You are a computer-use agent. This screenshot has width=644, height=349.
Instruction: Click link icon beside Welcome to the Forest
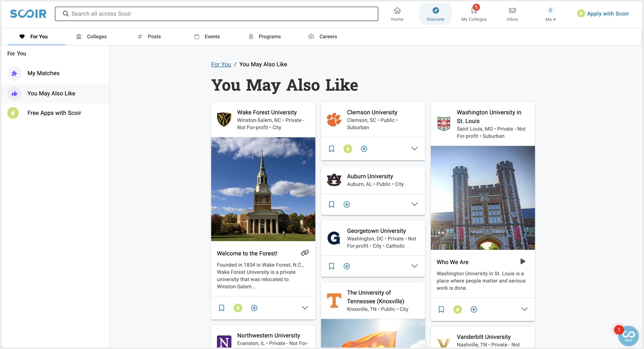point(305,253)
